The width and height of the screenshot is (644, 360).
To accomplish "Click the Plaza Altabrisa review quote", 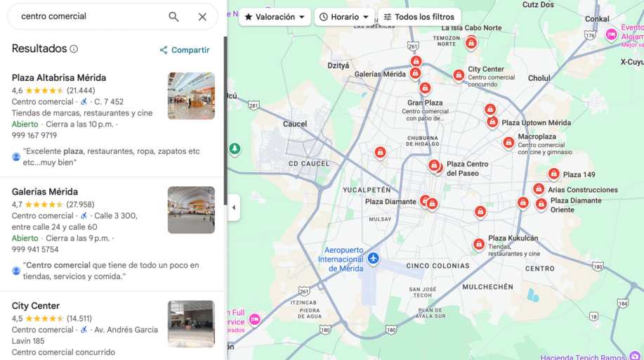I will point(111,157).
